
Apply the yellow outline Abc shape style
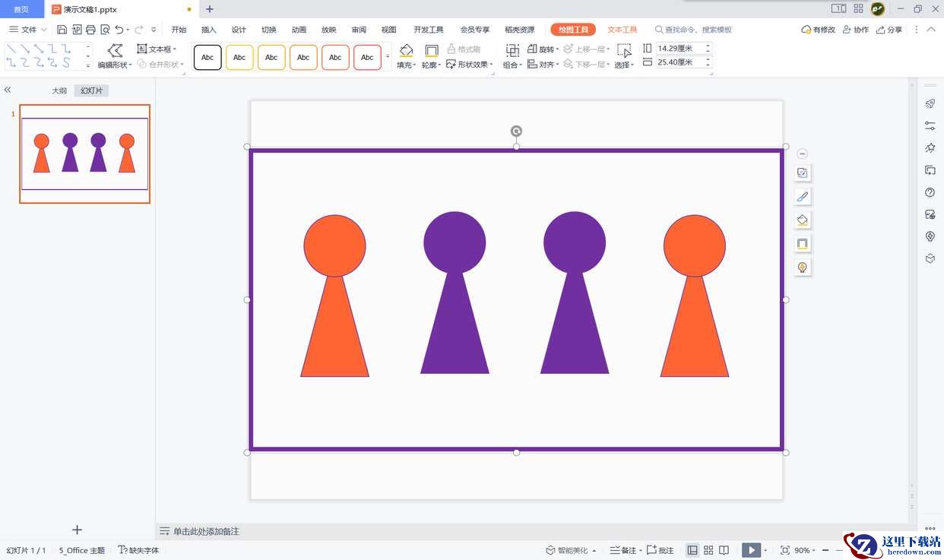point(239,57)
